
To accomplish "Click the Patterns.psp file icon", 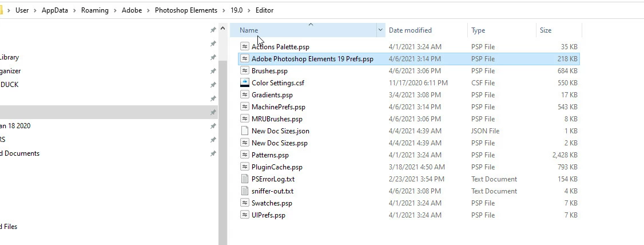I will (x=245, y=155).
